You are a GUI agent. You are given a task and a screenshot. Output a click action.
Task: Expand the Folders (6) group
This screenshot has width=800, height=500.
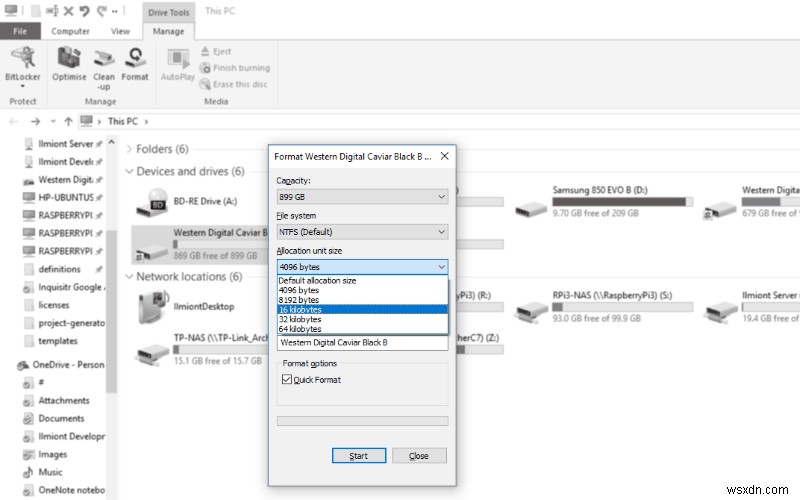click(129, 149)
